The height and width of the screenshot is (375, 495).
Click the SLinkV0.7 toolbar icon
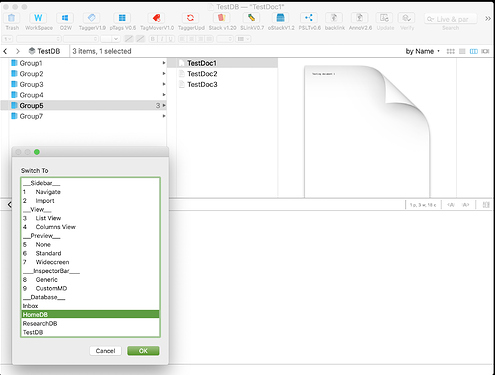tap(252, 18)
